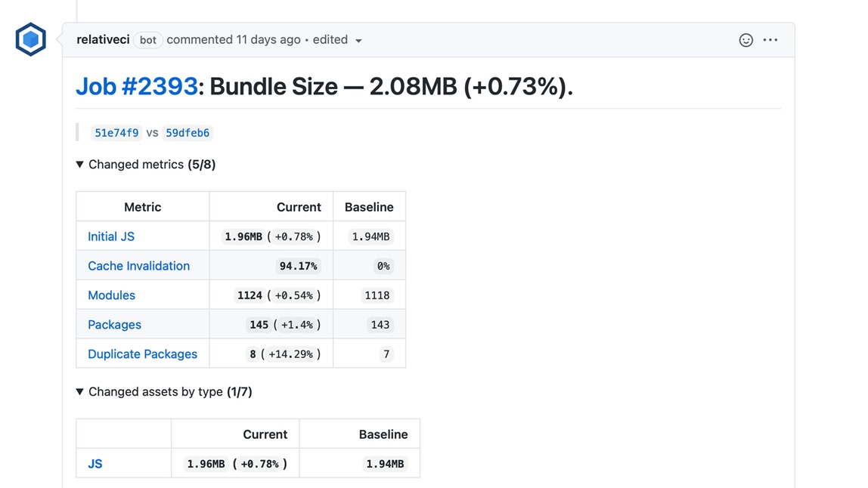Screen dimensions: 868x488
Task: Open the edited history dropdown arrow
Action: 358,41
